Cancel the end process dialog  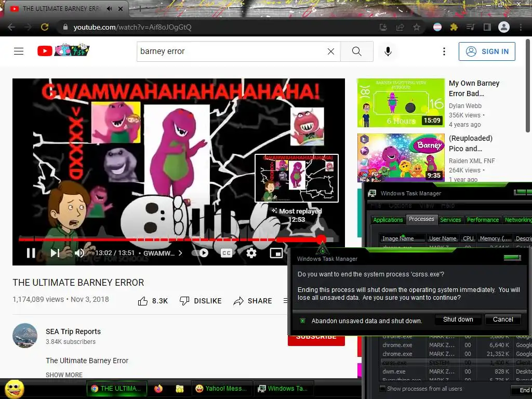click(503, 320)
